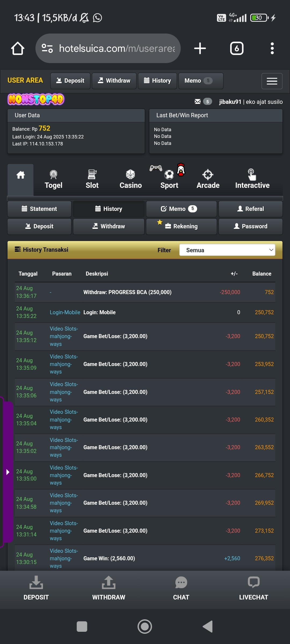Tap the hotelsuica.com address bar
Screen dimensions: 290x644
108,49
